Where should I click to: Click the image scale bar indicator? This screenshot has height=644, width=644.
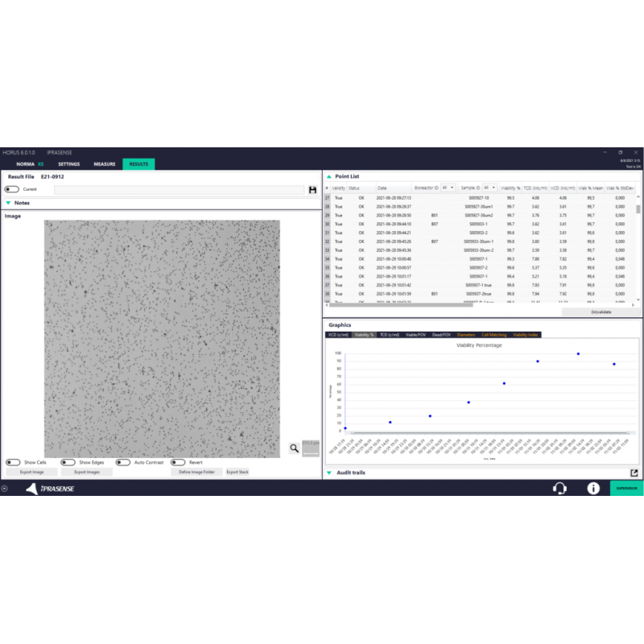click(310, 448)
